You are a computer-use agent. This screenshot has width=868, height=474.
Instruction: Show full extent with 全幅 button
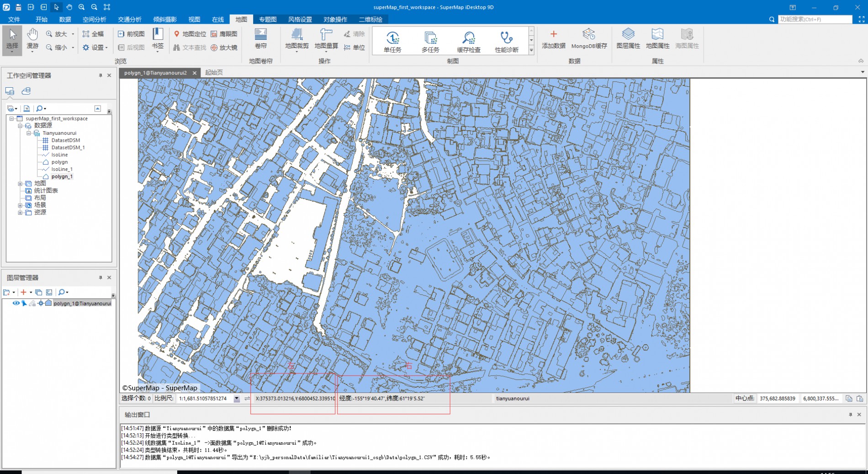[x=93, y=34]
